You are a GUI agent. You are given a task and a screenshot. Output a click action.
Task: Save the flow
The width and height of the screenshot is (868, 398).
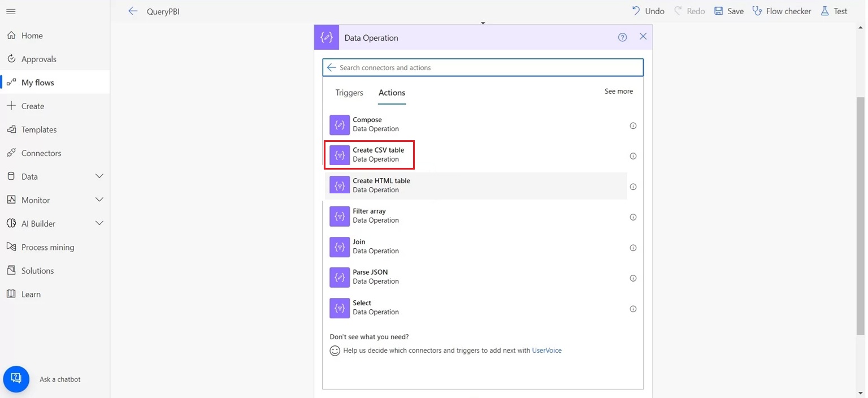pos(729,11)
